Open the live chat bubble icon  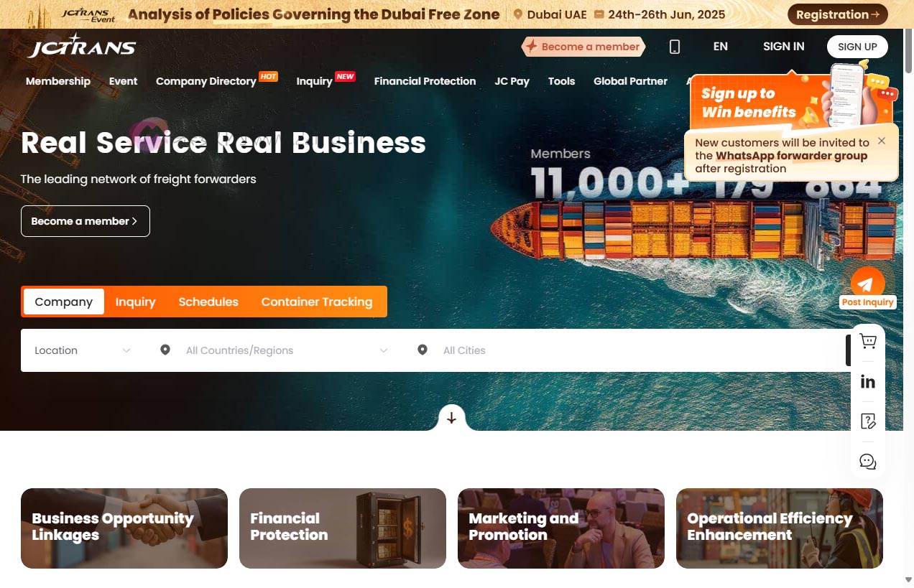(868, 462)
